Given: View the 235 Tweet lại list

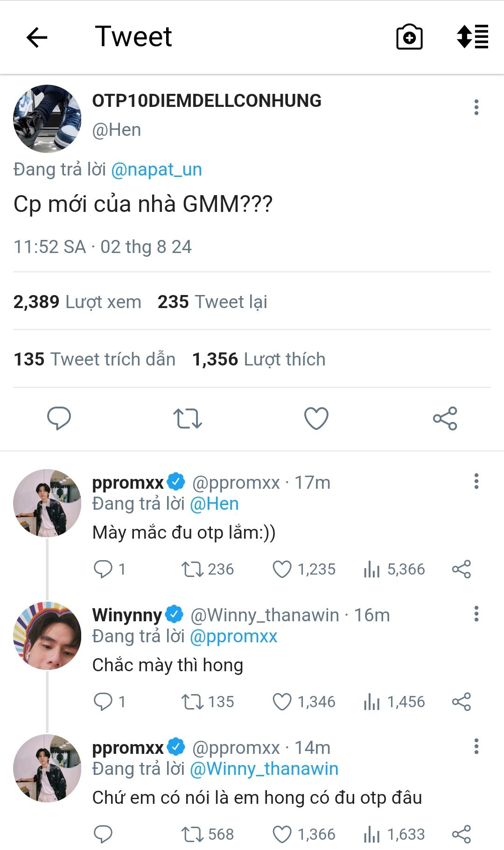Looking at the screenshot, I should [212, 302].
